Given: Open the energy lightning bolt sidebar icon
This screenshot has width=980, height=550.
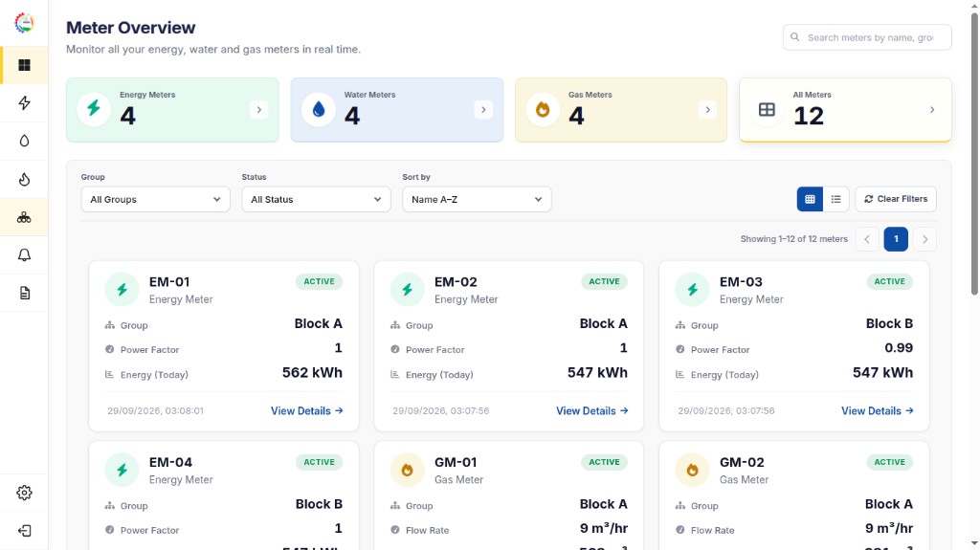Looking at the screenshot, I should click(x=24, y=103).
